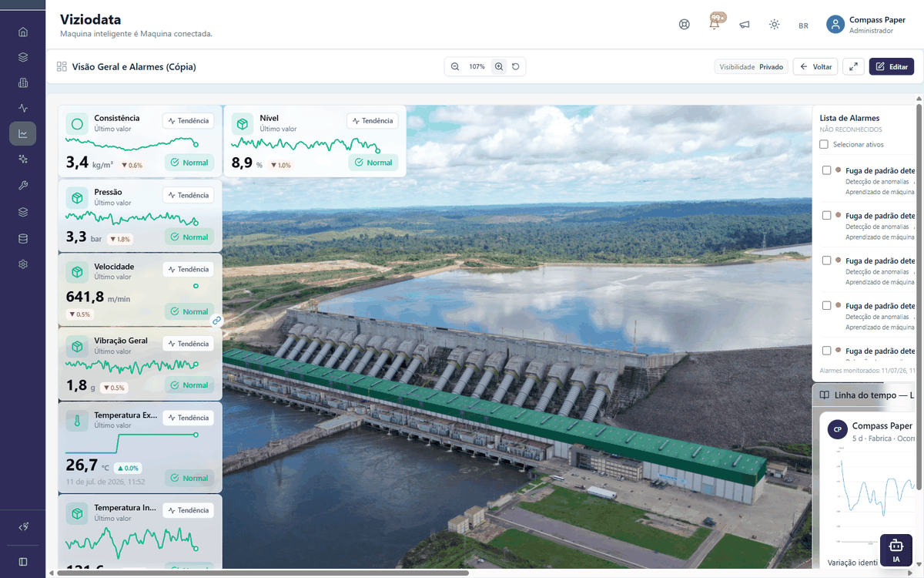Click the Pressão cube icon

click(77, 197)
